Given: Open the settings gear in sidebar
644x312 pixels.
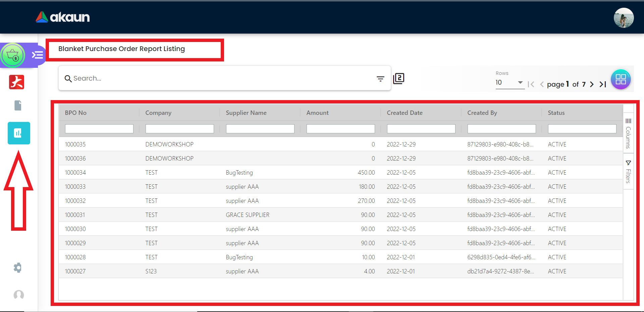Looking at the screenshot, I should coord(18,268).
